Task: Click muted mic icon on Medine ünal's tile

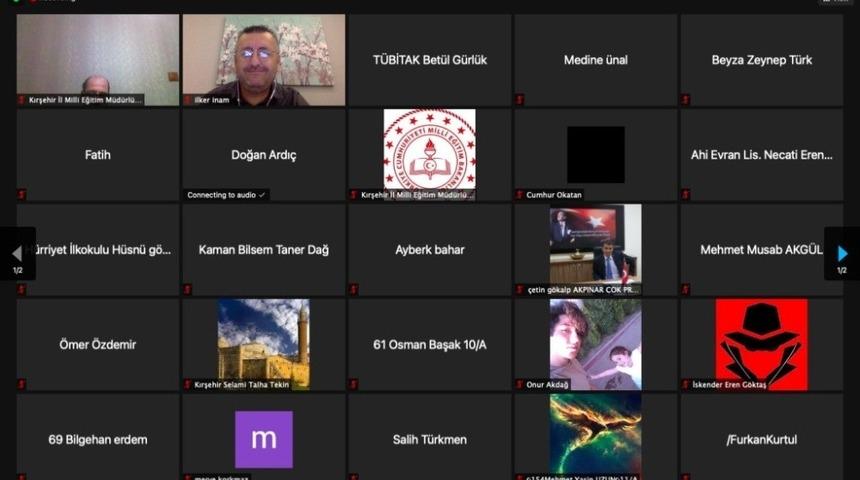Action: coord(520,100)
